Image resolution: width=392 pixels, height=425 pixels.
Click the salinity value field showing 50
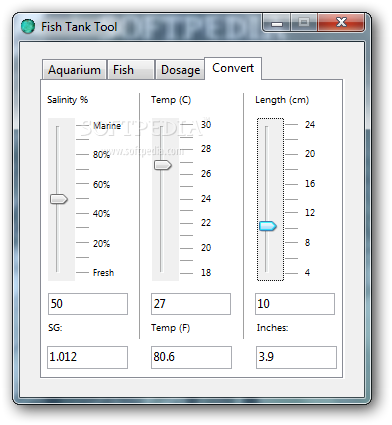(x=88, y=304)
